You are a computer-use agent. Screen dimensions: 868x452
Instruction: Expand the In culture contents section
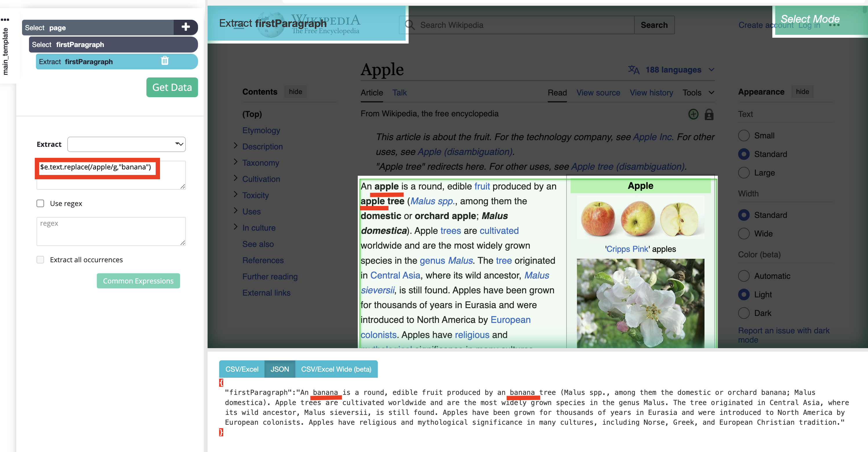pyautogui.click(x=235, y=227)
